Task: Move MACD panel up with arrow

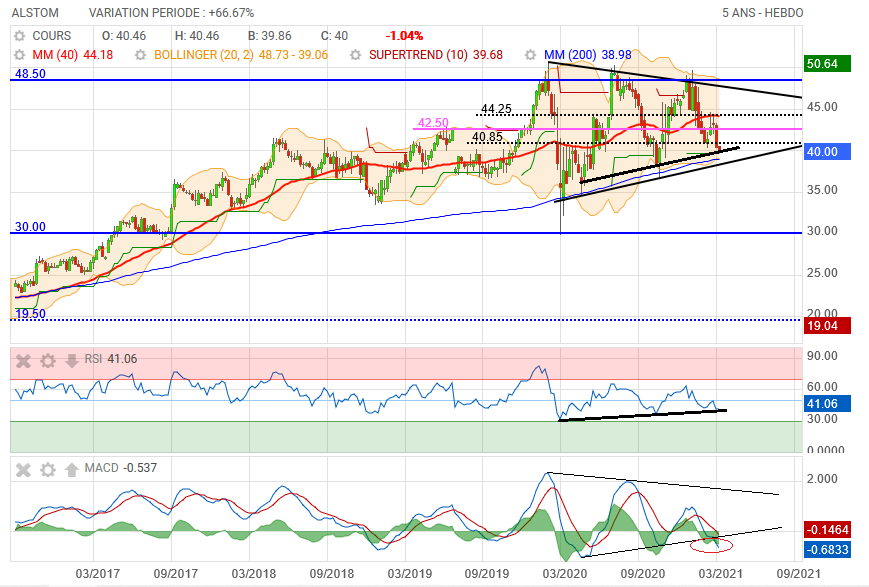Action: (71, 470)
